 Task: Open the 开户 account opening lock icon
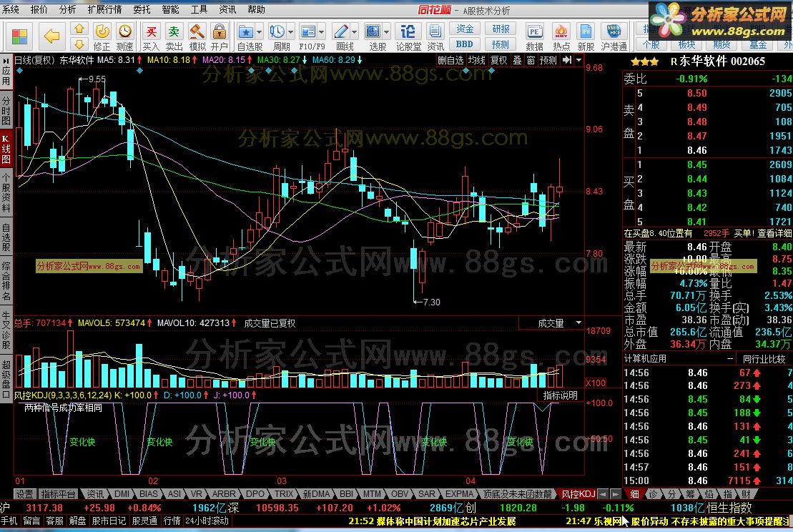pyautogui.click(x=220, y=37)
